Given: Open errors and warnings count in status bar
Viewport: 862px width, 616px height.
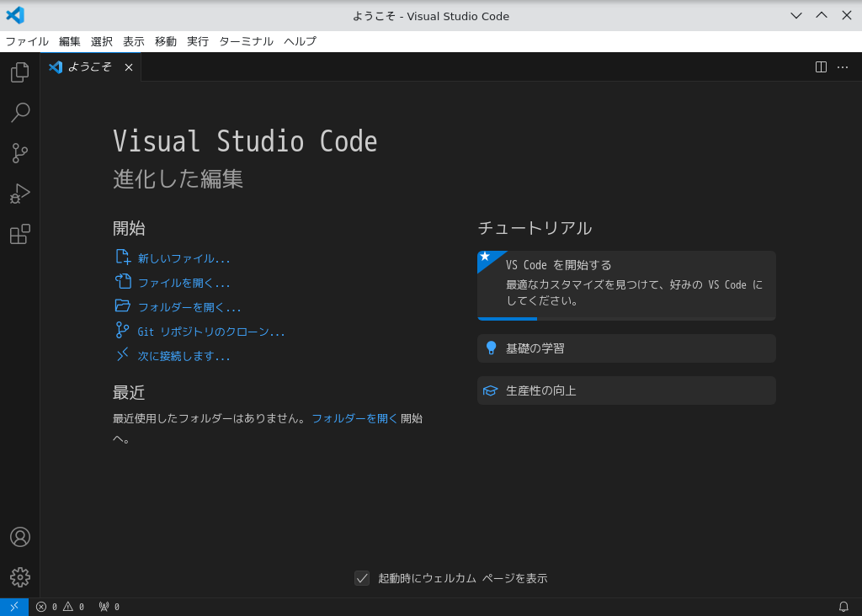Looking at the screenshot, I should tap(60, 607).
